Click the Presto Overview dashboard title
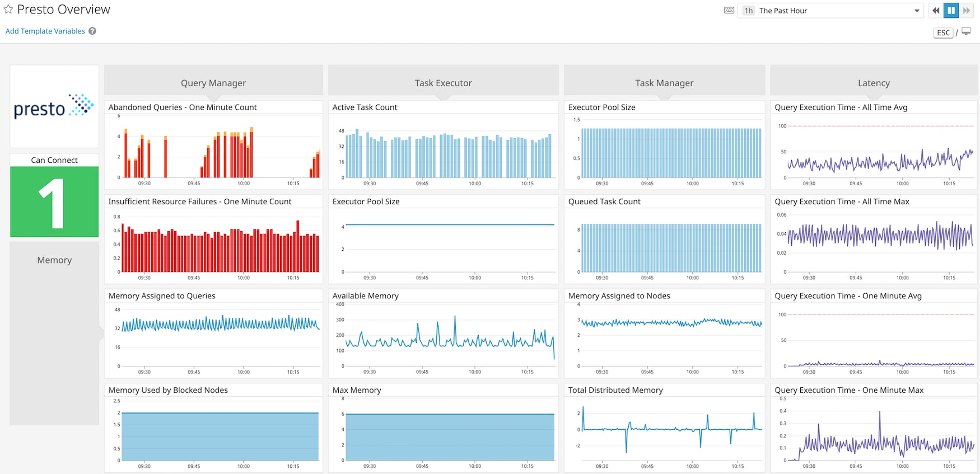The image size is (980, 474). click(64, 10)
